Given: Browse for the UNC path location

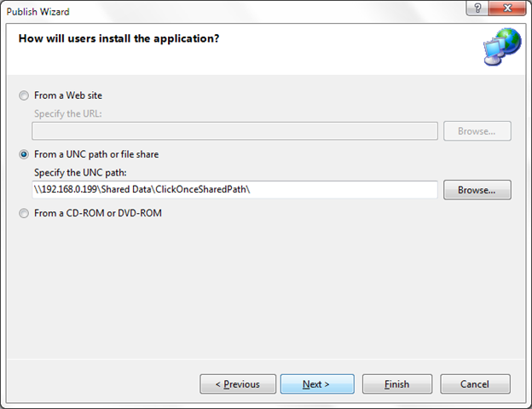Looking at the screenshot, I should 477,190.
